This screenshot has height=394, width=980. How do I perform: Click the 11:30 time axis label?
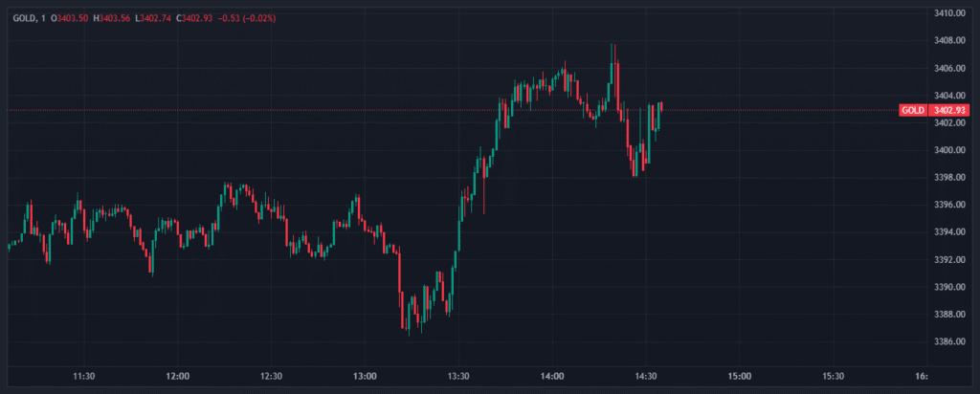click(x=84, y=377)
